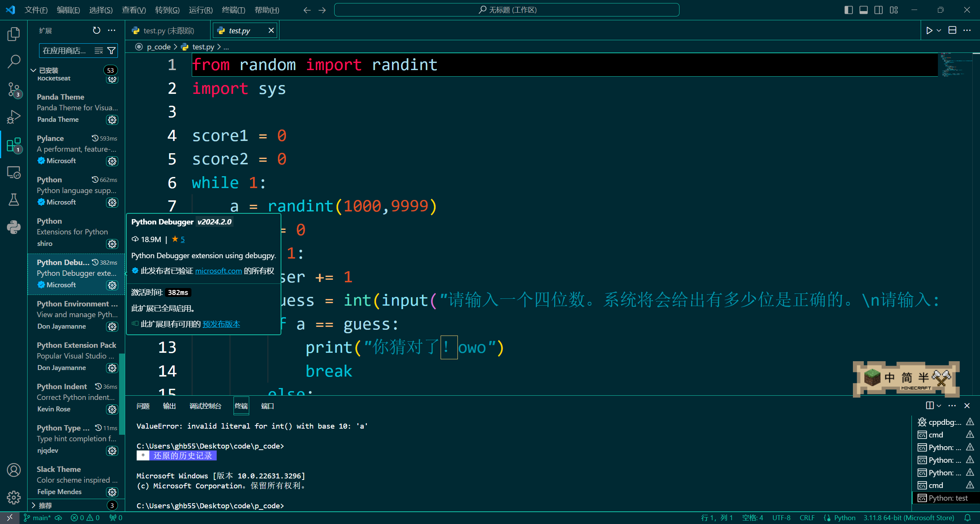The image size is (980, 524).
Task: Click the extension marketplace search field
Action: [65, 51]
